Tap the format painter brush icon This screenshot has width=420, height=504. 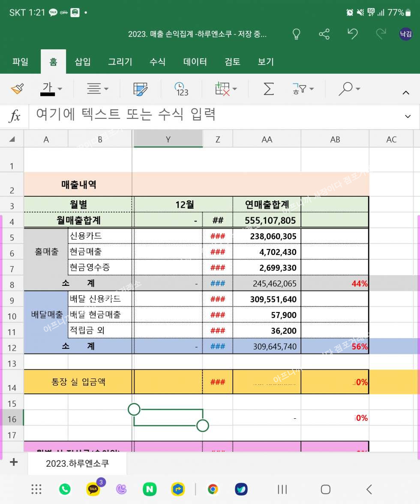17,89
